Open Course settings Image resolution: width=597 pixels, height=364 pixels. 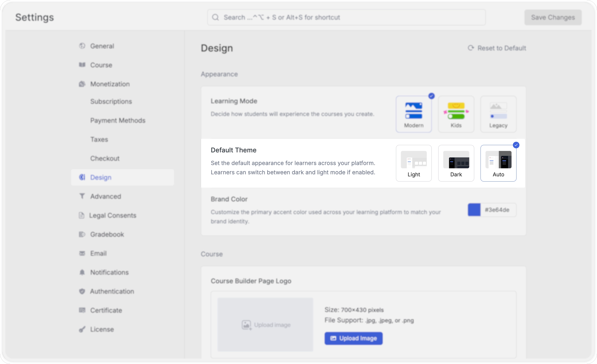click(122, 65)
